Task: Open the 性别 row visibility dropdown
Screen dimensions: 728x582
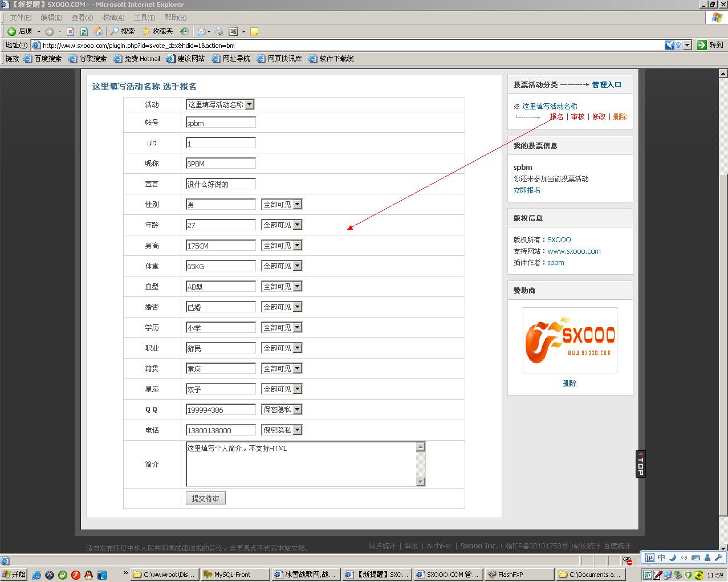Action: click(297, 205)
